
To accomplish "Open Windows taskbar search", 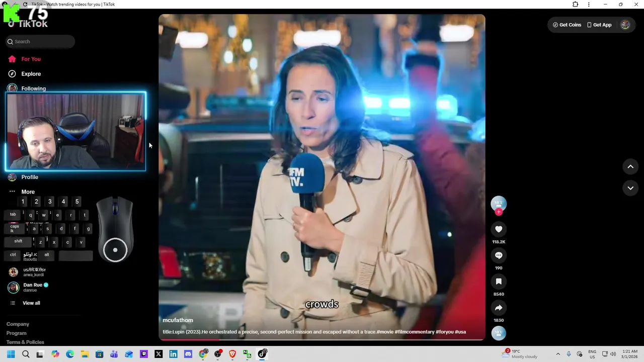I will pos(26,354).
